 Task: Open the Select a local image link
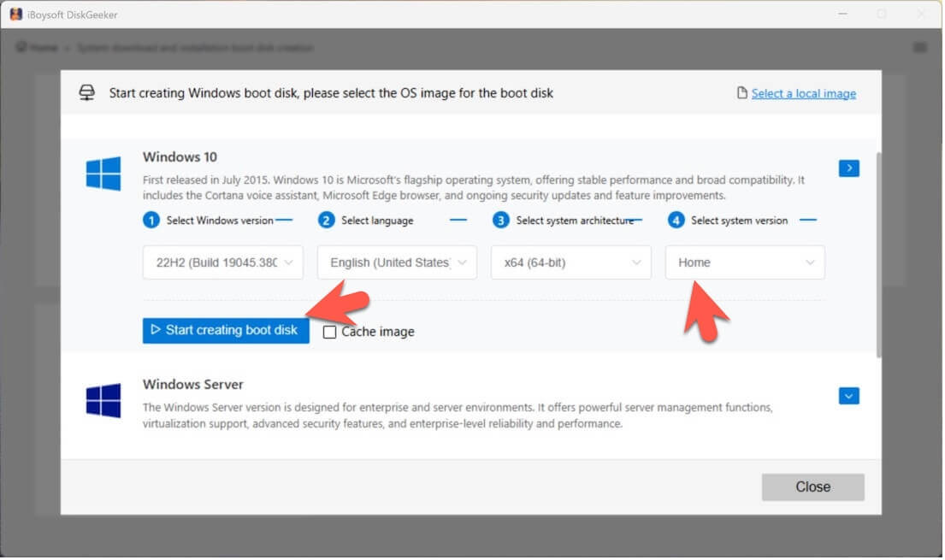tap(803, 93)
